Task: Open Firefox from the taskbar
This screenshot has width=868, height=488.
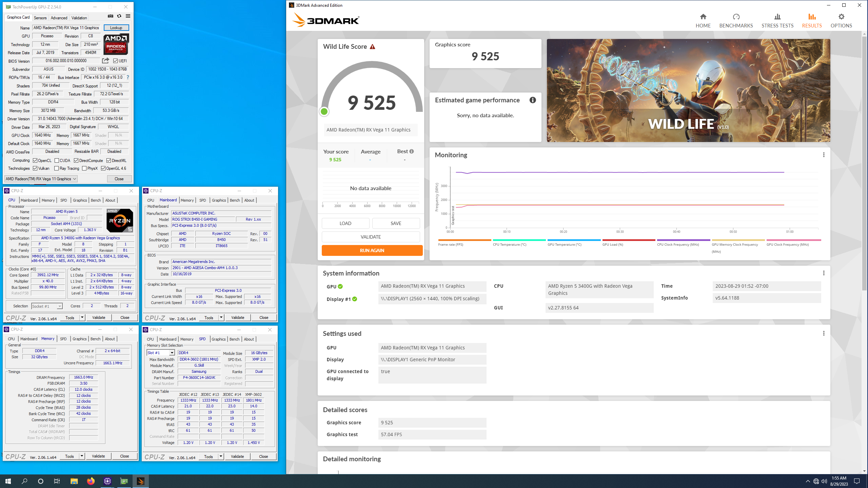Action: point(91,481)
